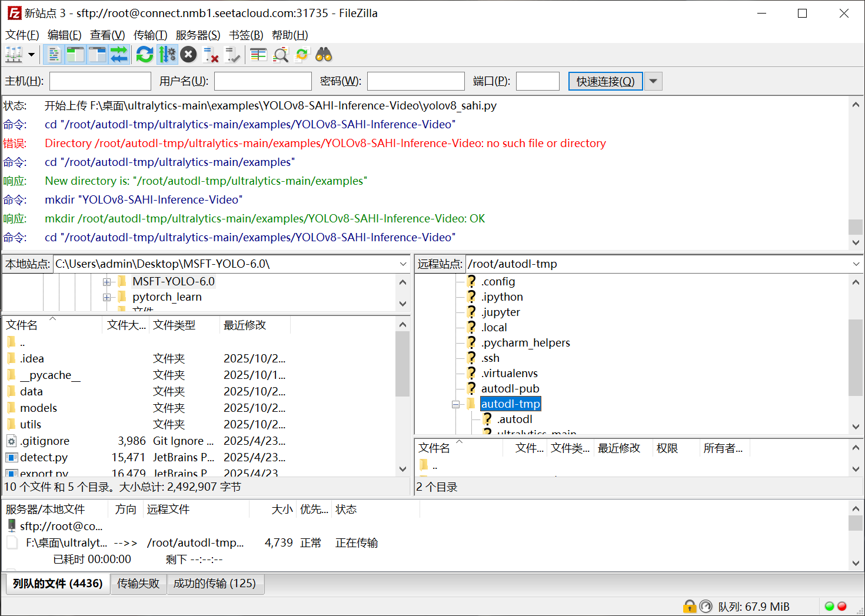
Task: Toggle the transfer queue display
Action: (x=119, y=55)
